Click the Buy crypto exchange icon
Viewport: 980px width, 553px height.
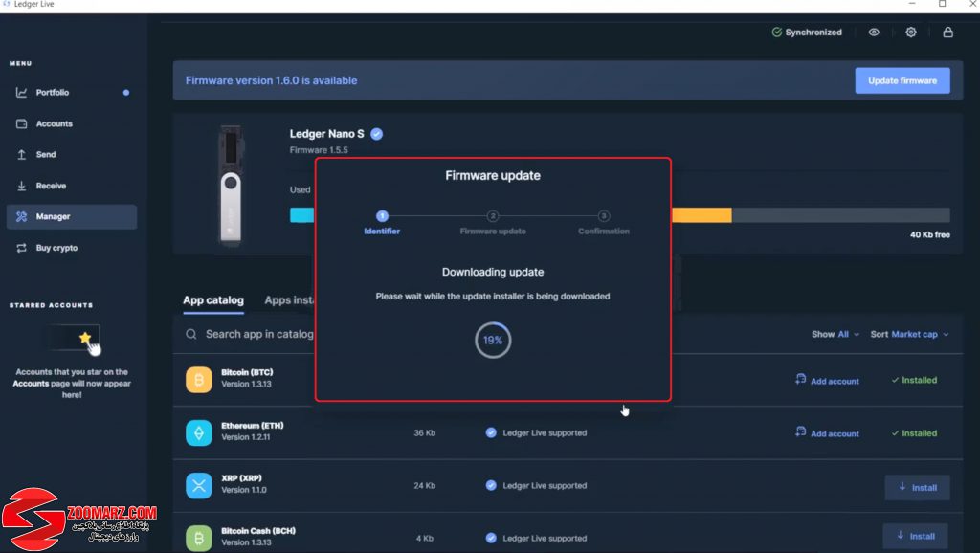click(x=21, y=248)
